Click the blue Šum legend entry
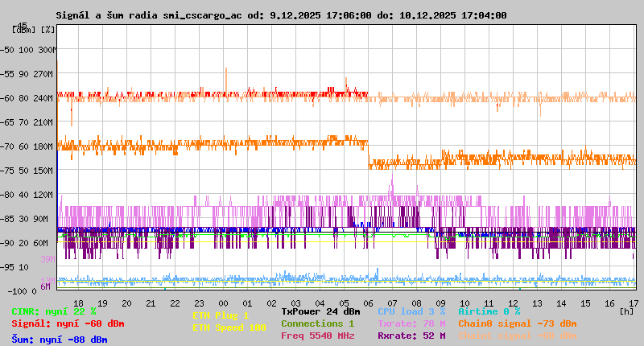Image resolution: width=644 pixels, height=346 pixels. [60, 340]
